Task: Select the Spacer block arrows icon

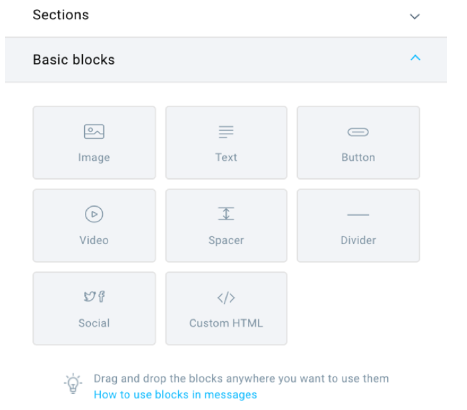Action: [x=226, y=214]
